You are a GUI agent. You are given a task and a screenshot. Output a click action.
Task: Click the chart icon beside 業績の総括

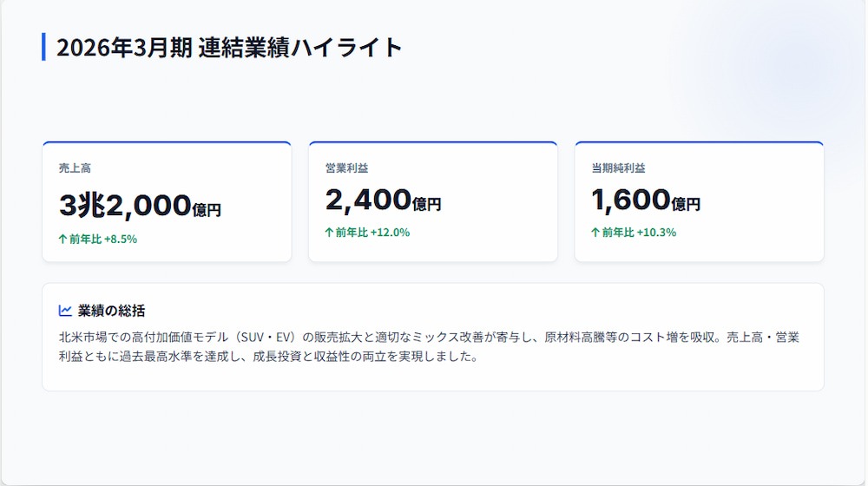65,311
